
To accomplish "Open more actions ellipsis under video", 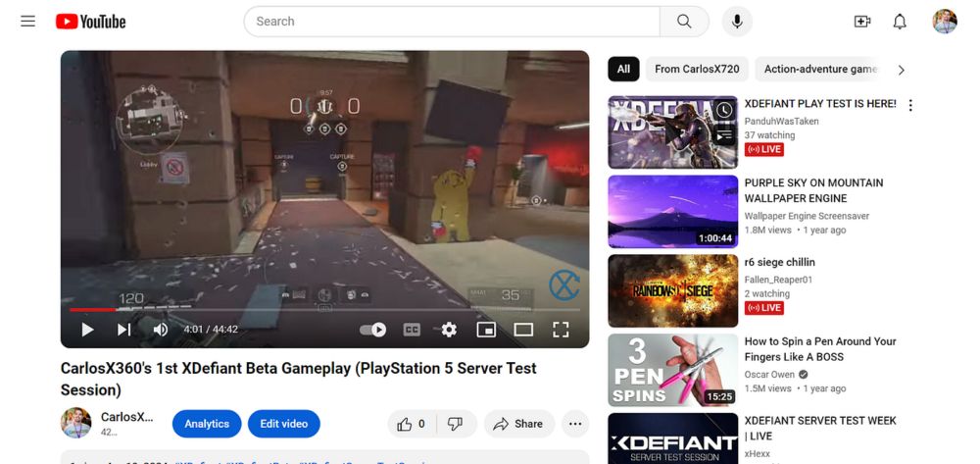I will [575, 424].
